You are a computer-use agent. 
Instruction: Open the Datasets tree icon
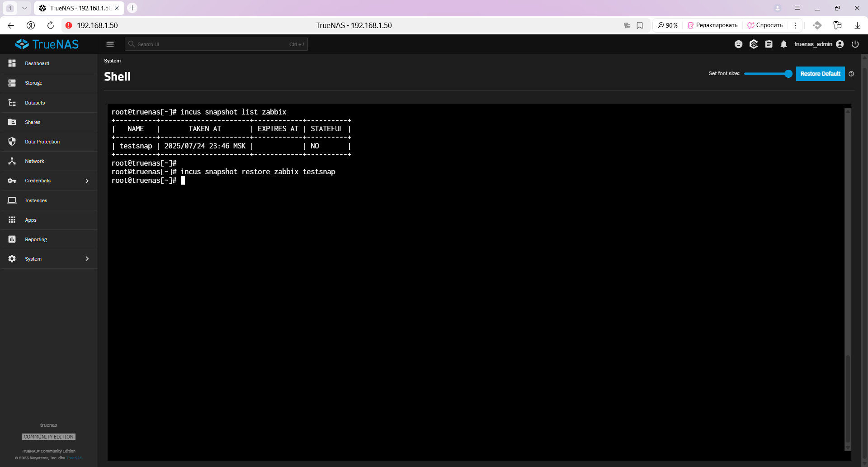(x=12, y=103)
